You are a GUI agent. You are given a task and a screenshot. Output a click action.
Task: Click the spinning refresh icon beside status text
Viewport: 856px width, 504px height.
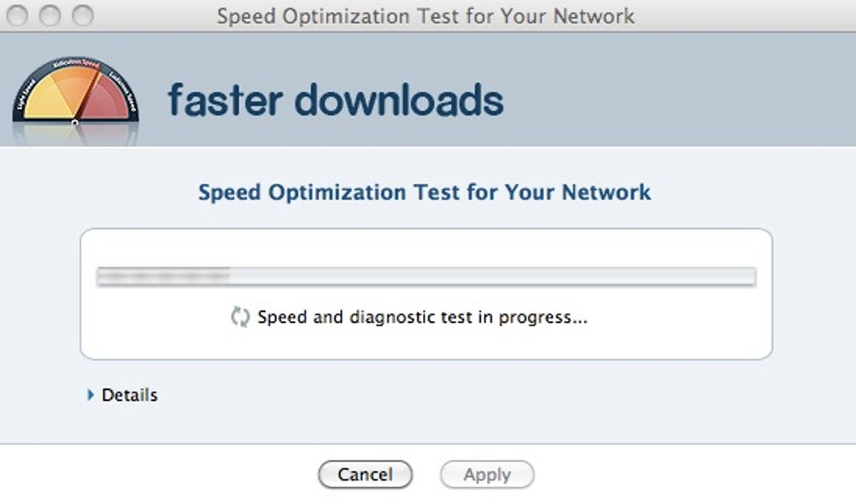coord(240,317)
